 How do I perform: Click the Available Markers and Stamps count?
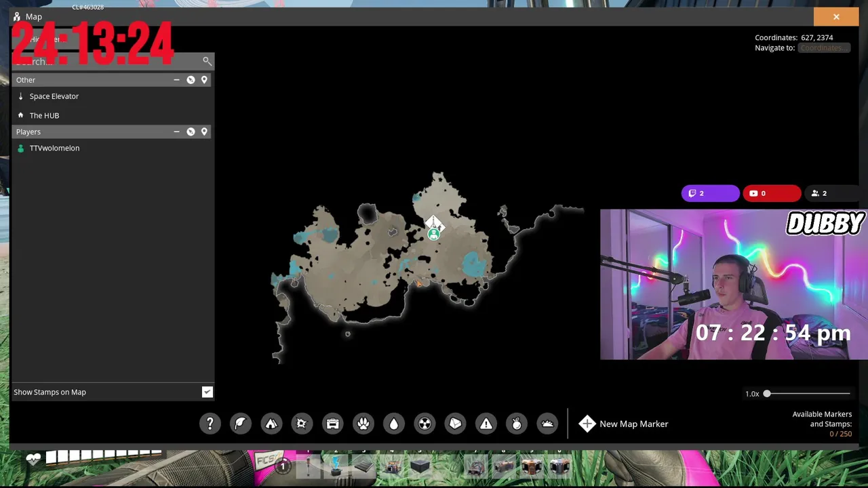tap(840, 434)
